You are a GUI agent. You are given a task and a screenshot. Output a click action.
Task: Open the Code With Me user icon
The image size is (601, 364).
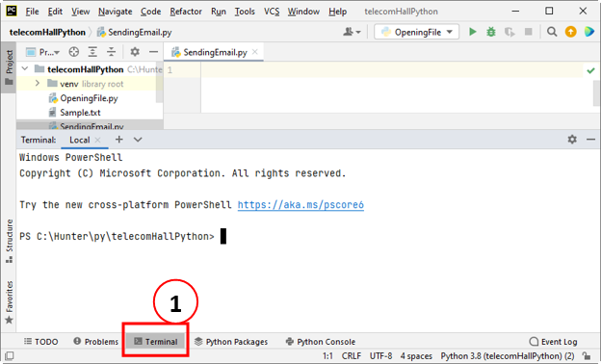pyautogui.click(x=352, y=32)
